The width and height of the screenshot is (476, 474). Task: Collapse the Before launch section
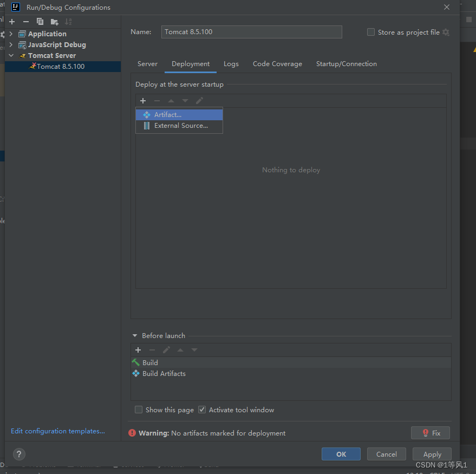[x=135, y=336]
